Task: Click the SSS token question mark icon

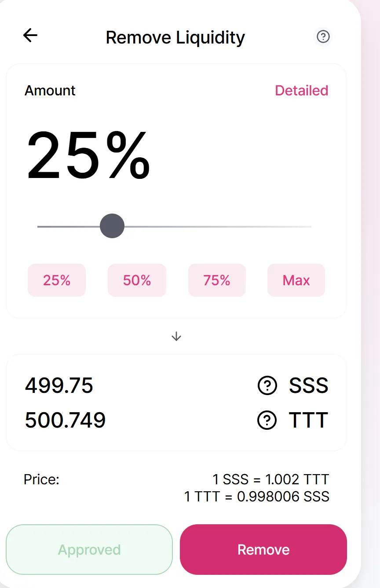Action: point(267,386)
